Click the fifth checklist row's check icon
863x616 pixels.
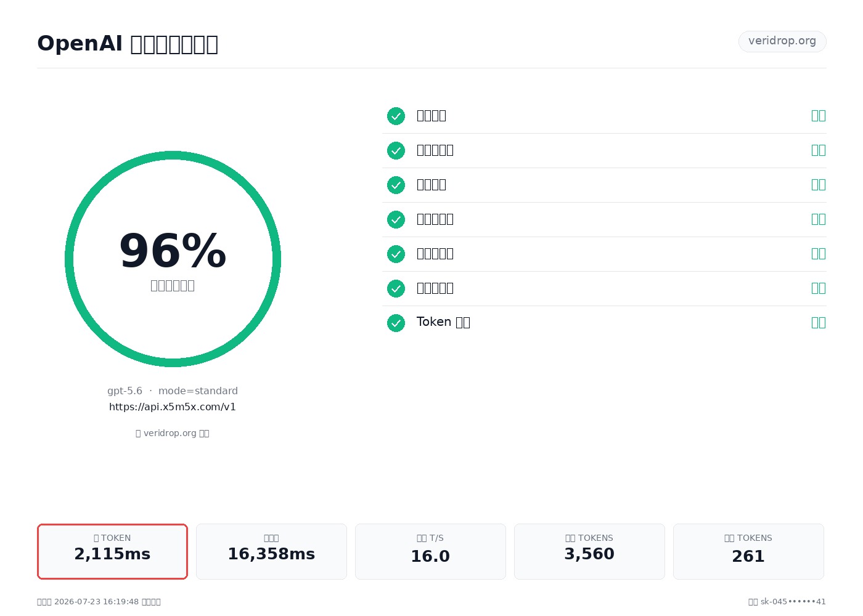[396, 254]
